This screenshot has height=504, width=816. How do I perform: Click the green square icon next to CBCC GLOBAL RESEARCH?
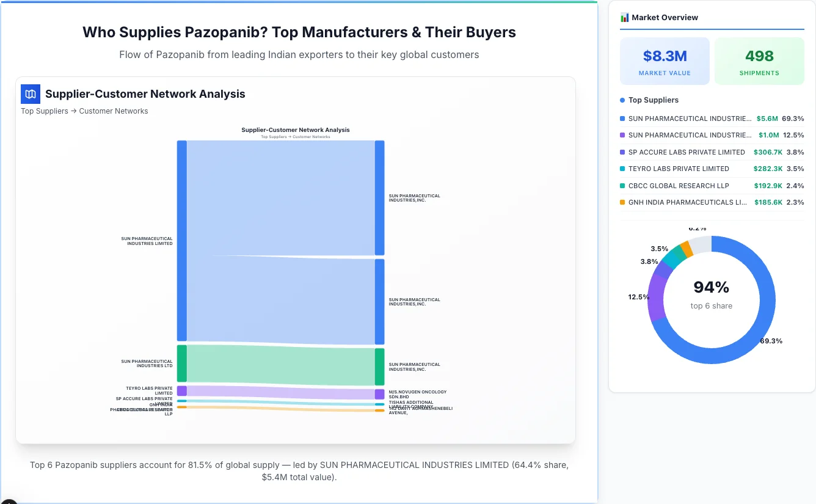[624, 186]
